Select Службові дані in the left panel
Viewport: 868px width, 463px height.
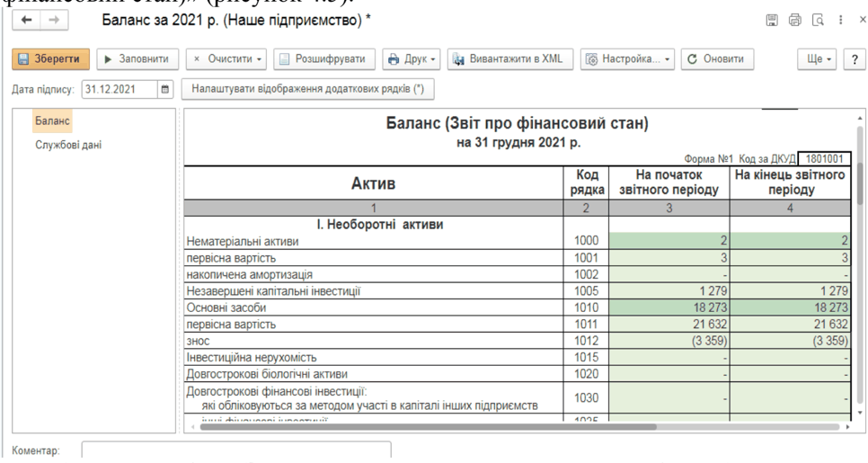coord(68,145)
